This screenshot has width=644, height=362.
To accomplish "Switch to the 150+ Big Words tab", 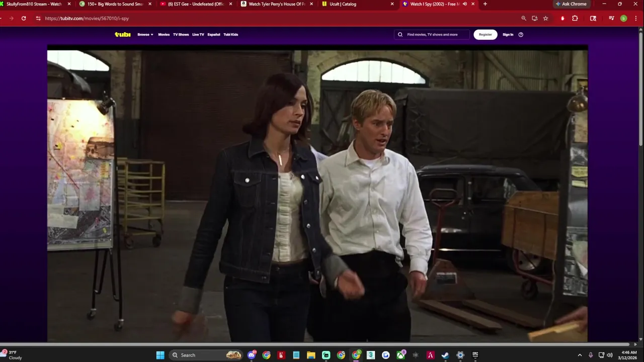I will (x=115, y=4).
